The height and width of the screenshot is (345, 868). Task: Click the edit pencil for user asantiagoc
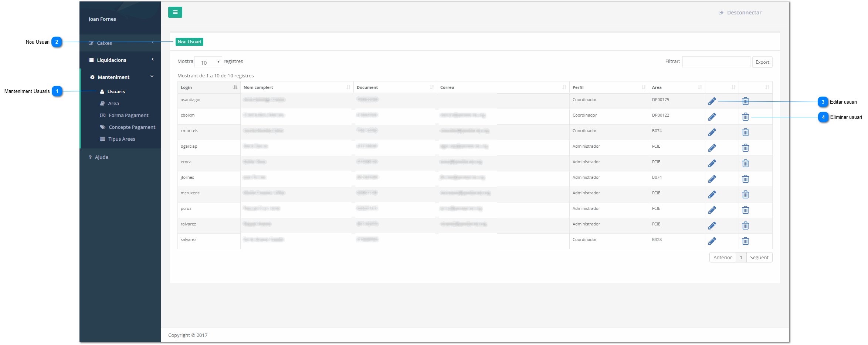[x=712, y=101]
